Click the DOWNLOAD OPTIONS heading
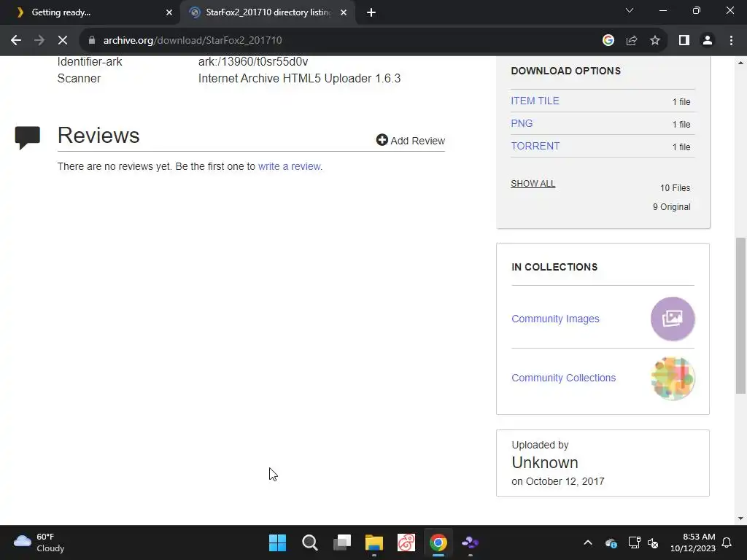 [565, 71]
